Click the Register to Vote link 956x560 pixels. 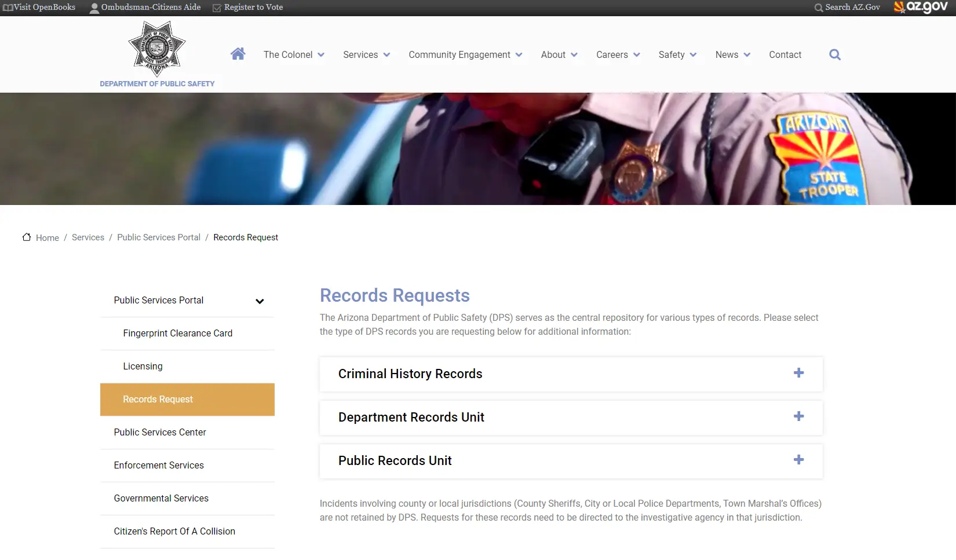point(253,7)
